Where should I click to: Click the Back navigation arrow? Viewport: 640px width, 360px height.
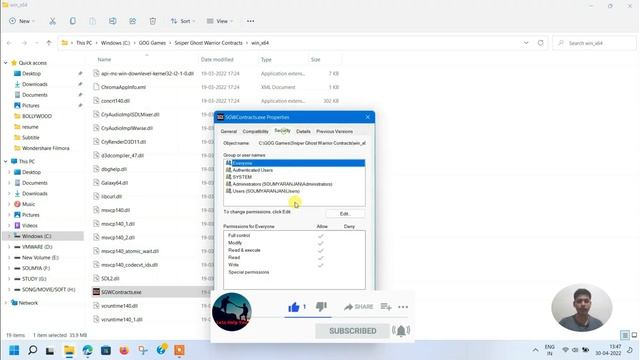coord(9,43)
